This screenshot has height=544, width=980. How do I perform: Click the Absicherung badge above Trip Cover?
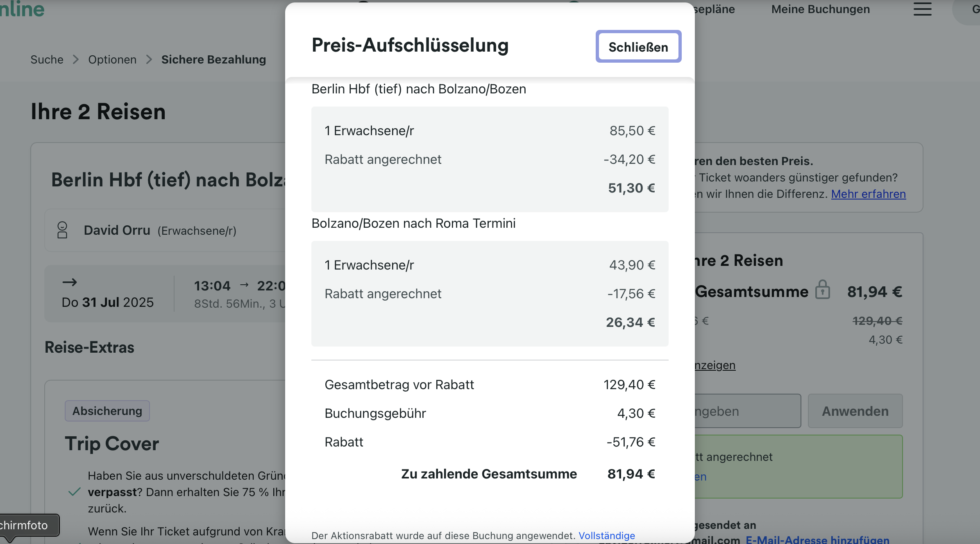point(107,411)
